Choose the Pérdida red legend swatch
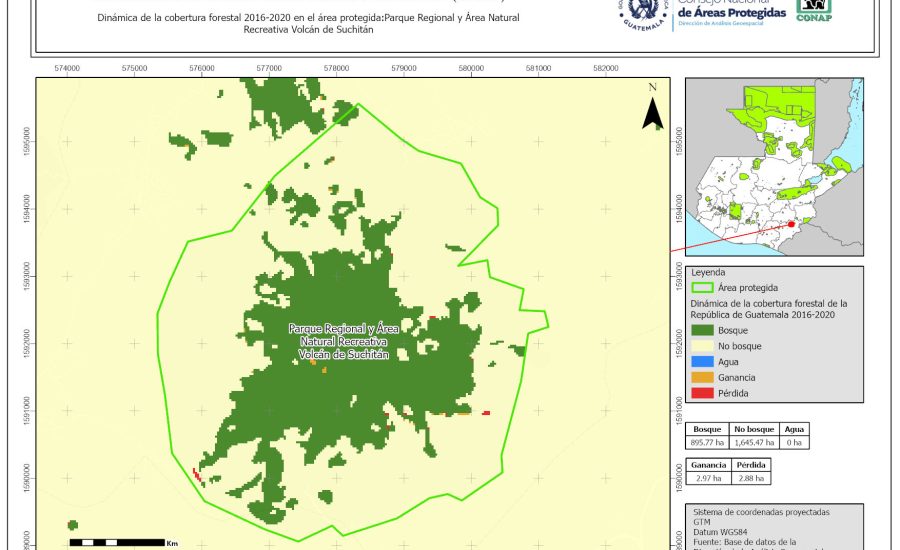This screenshot has width=900, height=550. 704,393
